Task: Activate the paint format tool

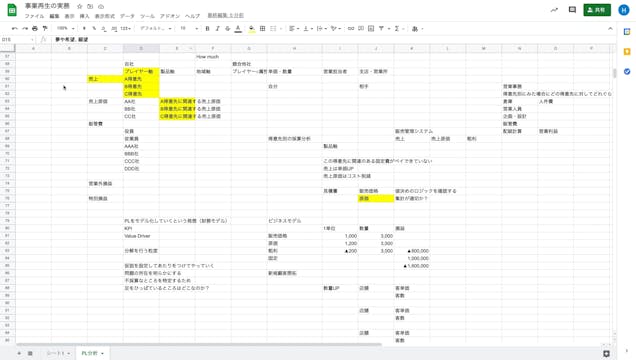Action: tap(45, 28)
